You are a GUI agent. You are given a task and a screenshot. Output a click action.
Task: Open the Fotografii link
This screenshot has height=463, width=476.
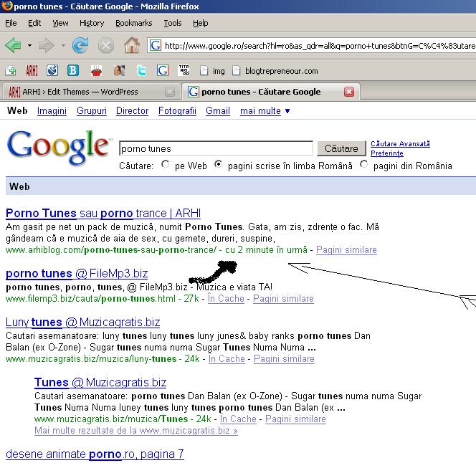[177, 111]
